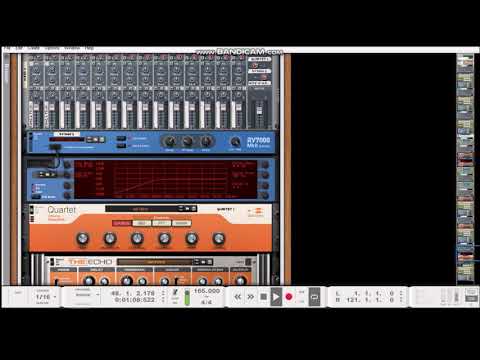The image size is (480, 360).
Task: Select the BBD mode in Quartet
Action: [142, 223]
